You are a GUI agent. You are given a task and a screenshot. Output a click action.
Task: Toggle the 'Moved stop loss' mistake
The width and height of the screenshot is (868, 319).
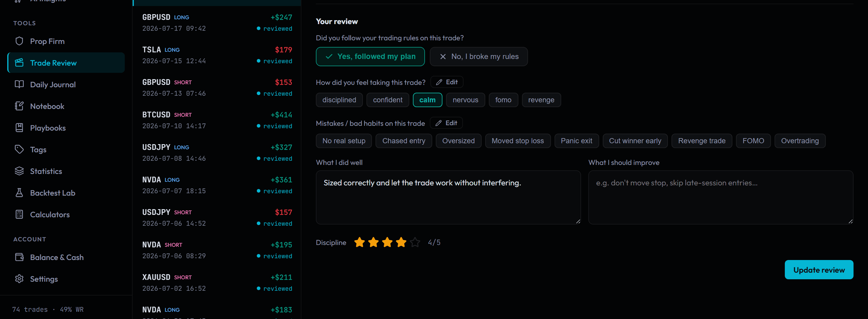click(x=517, y=141)
